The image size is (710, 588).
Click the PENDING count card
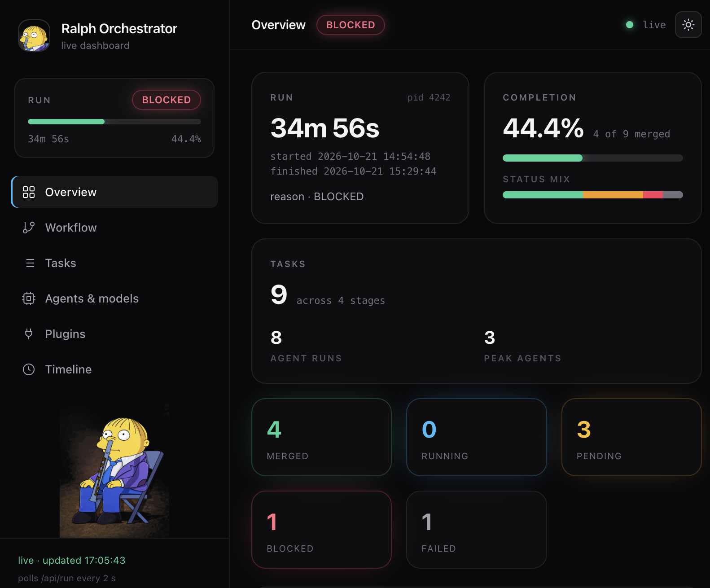coord(631,437)
